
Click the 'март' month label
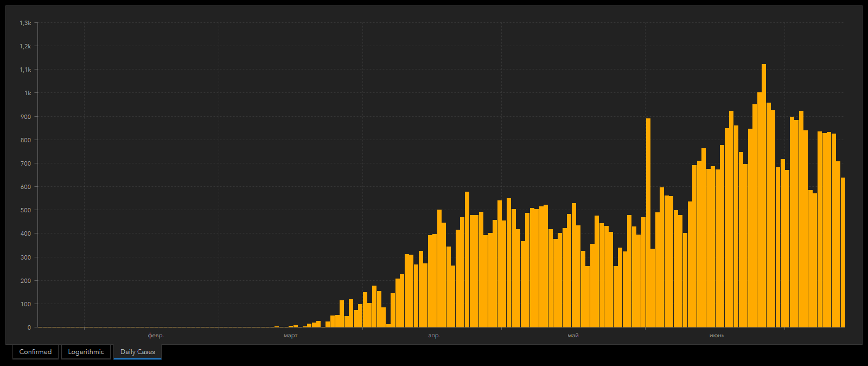290,336
